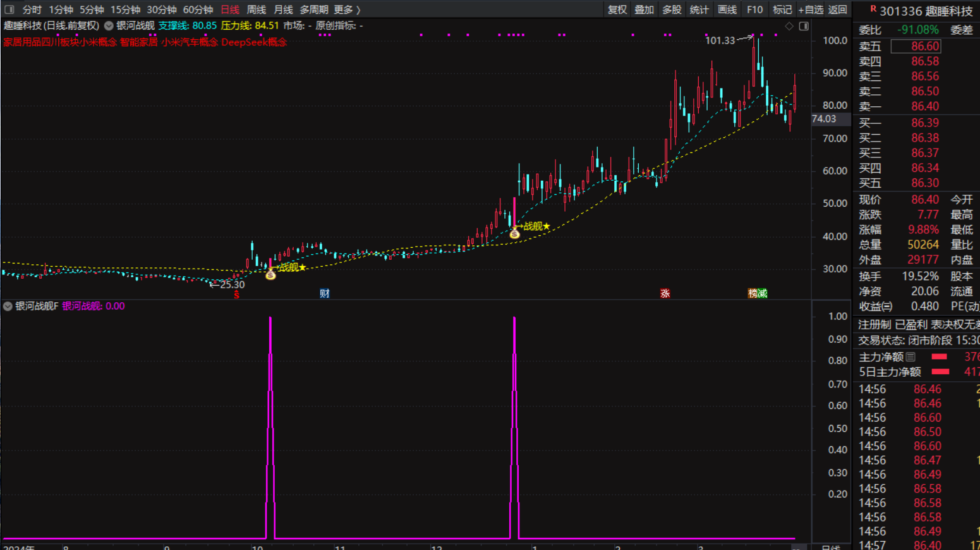Click the red R badge beside 301336

pos(873,9)
